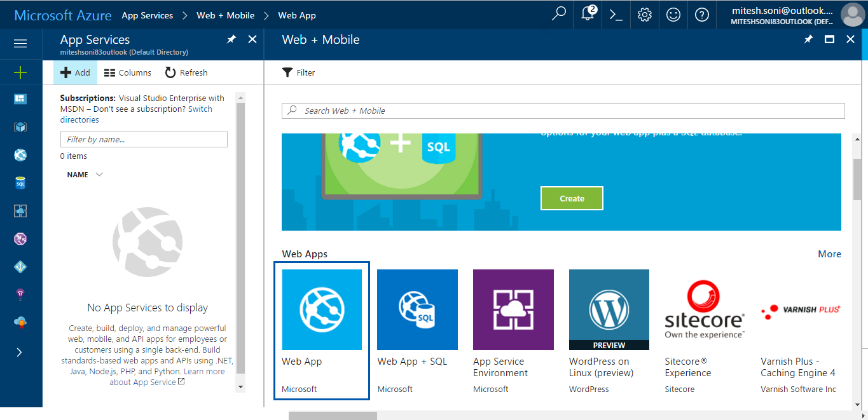
Task: Click App Services list scrollbar down arrow
Action: click(x=240, y=386)
